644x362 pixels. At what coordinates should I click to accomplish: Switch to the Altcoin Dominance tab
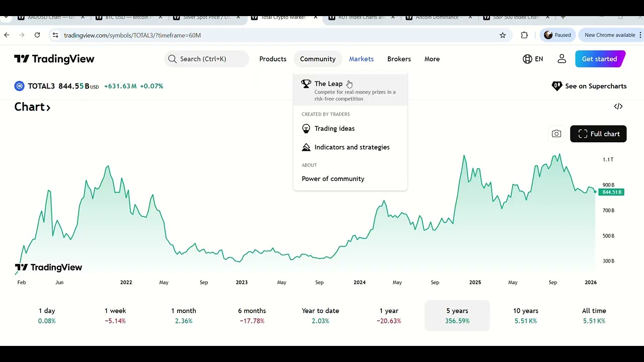(438, 17)
